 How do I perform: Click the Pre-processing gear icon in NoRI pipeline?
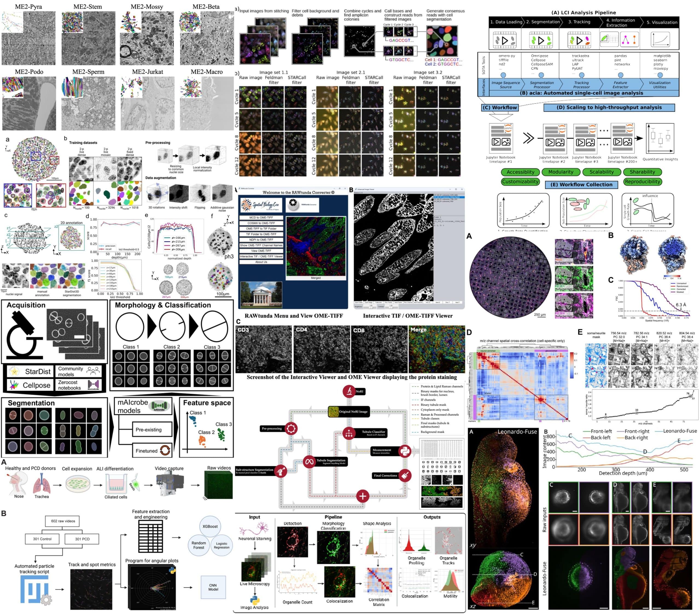pyautogui.click(x=291, y=429)
